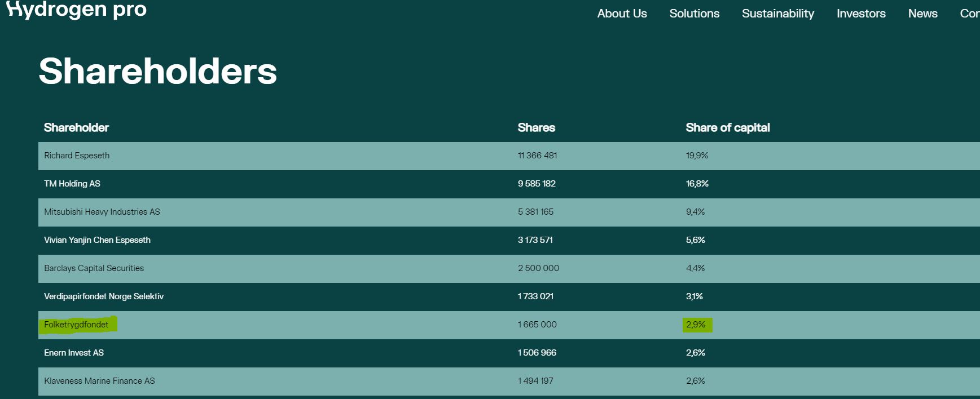Click the highlighted 2,9% capital share

(696, 325)
